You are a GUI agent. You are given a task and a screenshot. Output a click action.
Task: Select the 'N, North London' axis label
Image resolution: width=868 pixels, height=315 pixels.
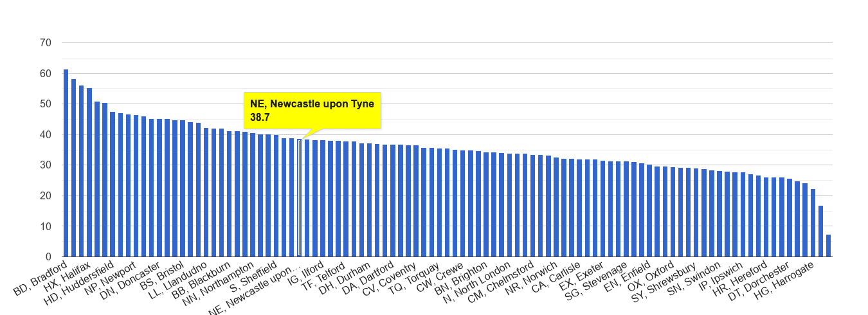click(477, 282)
